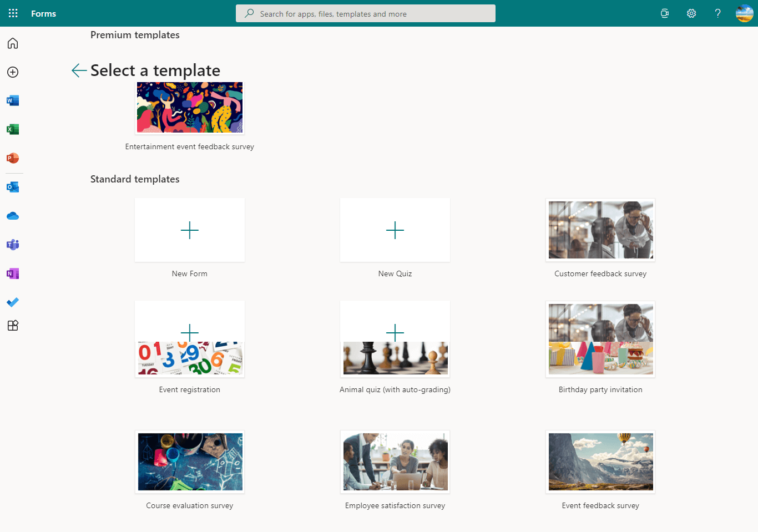Click the 'New Form' label
The width and height of the screenshot is (758, 532).
(x=190, y=273)
